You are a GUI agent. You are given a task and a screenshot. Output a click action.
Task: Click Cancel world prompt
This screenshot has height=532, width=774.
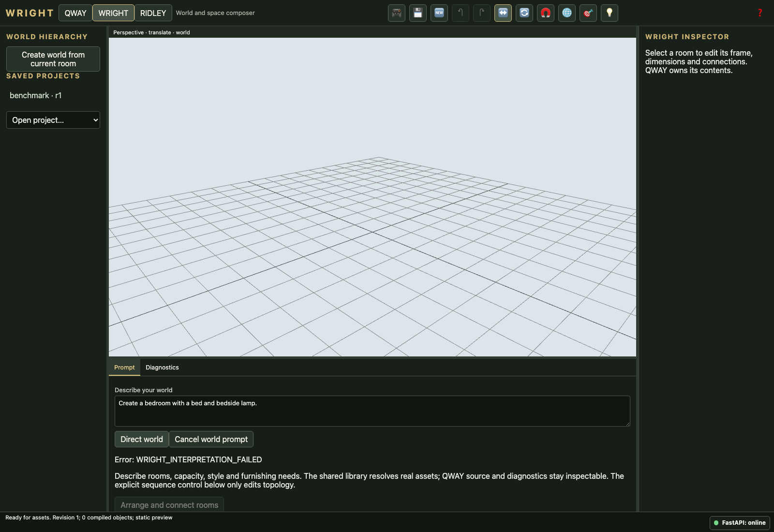point(211,439)
